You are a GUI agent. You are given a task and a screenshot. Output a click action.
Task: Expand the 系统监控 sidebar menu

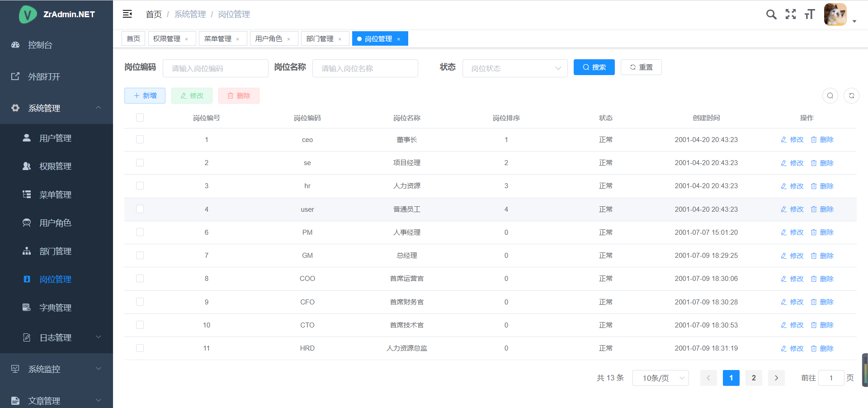(57, 369)
